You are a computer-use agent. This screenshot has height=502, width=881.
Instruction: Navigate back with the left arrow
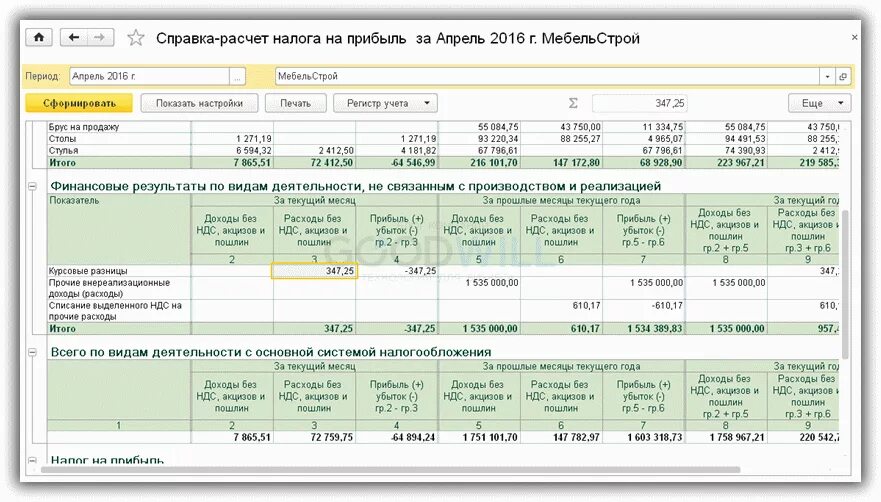click(74, 38)
